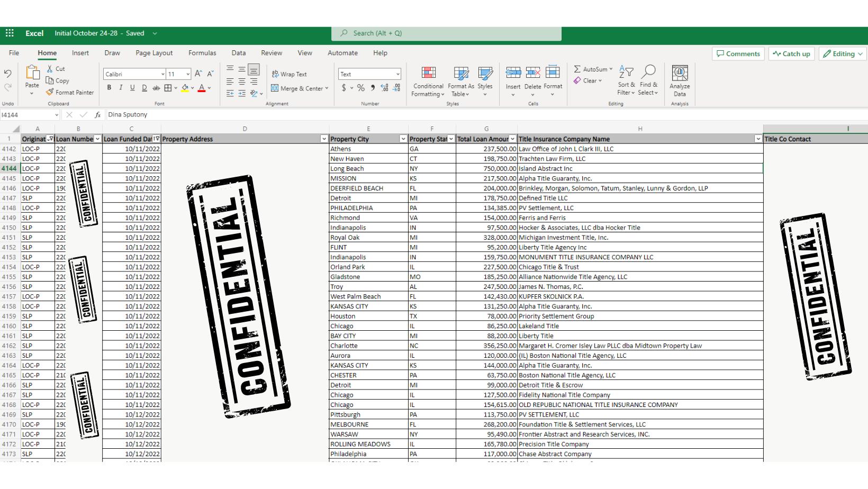Open the AutoSum dropdown

tap(611, 69)
